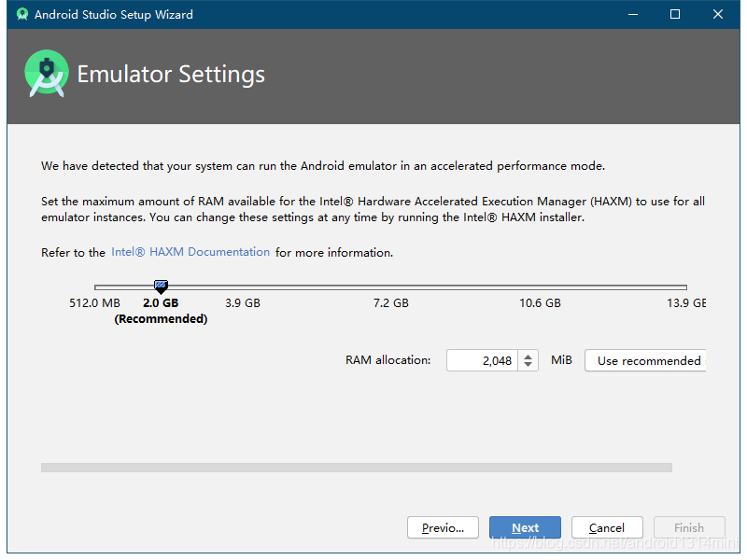
Task: Click the Use recommended button
Action: click(x=645, y=360)
